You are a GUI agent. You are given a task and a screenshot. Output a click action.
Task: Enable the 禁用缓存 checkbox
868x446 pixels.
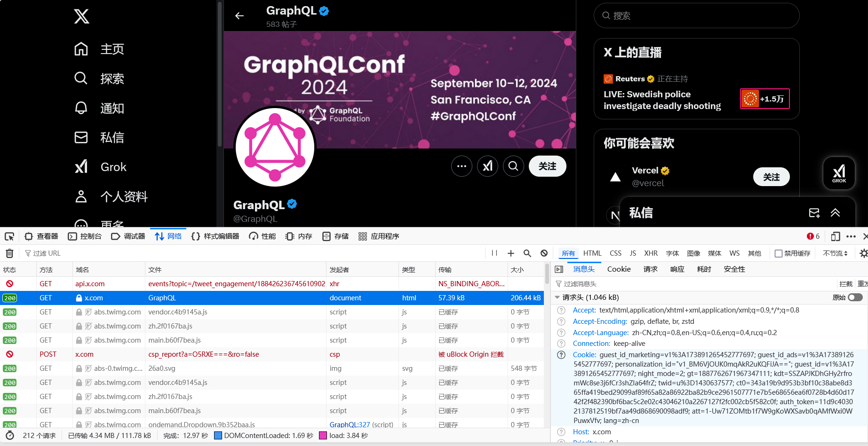pyautogui.click(x=779, y=253)
